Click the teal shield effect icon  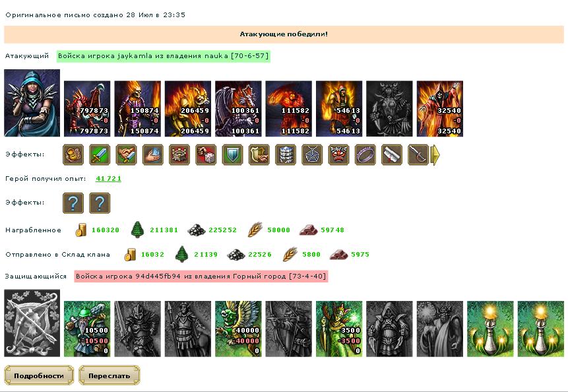[x=232, y=154]
